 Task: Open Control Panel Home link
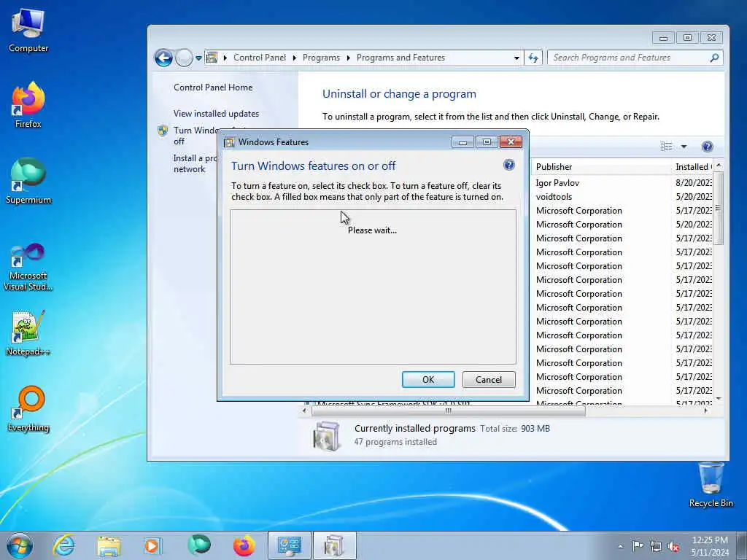point(213,87)
